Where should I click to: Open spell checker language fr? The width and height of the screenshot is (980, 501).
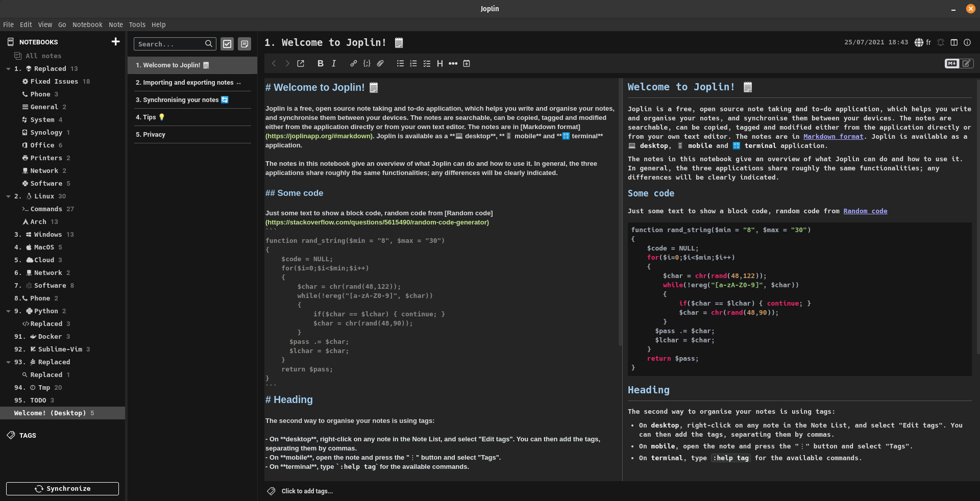click(x=923, y=42)
